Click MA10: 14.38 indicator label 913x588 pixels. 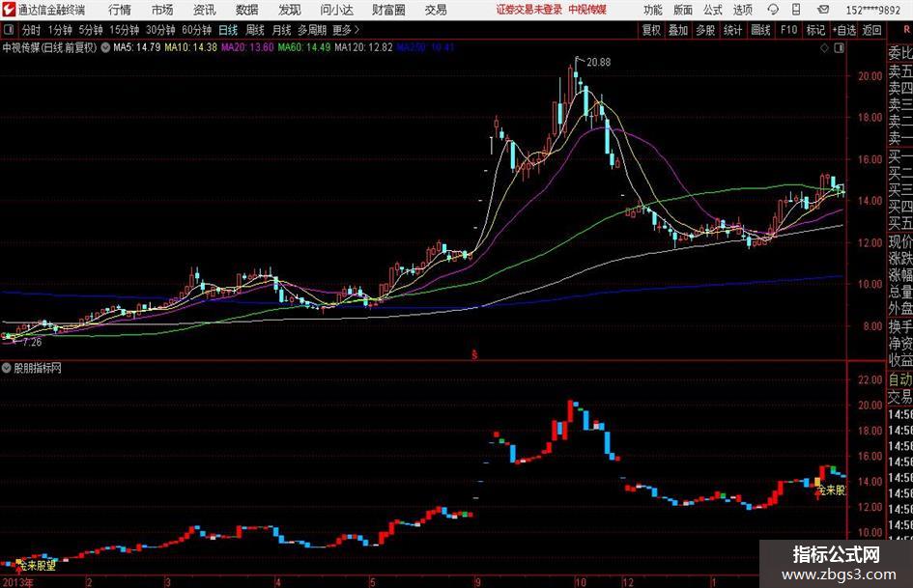(191, 47)
